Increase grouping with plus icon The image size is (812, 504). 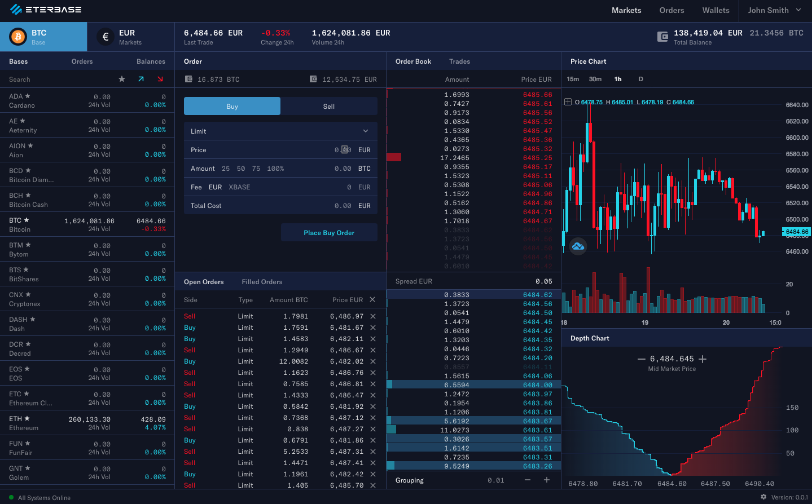point(547,480)
